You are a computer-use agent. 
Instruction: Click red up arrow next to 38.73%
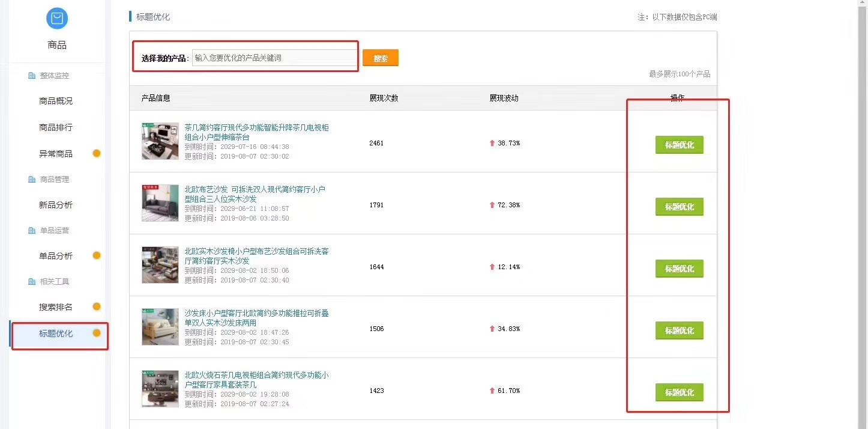(492, 143)
